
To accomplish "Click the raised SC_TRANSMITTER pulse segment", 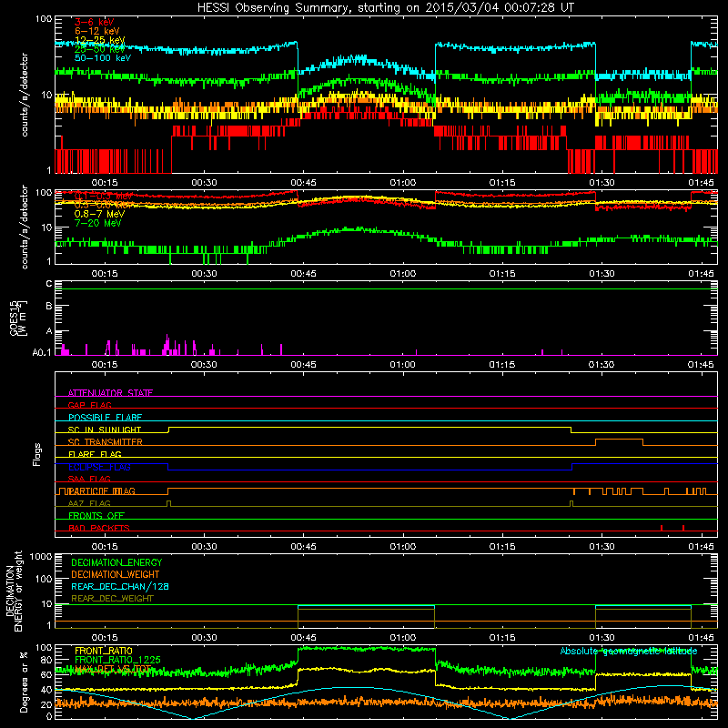I will tap(620, 440).
